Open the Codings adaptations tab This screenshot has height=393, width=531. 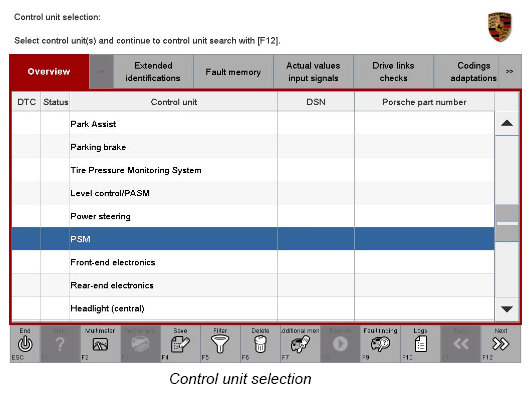click(x=466, y=71)
